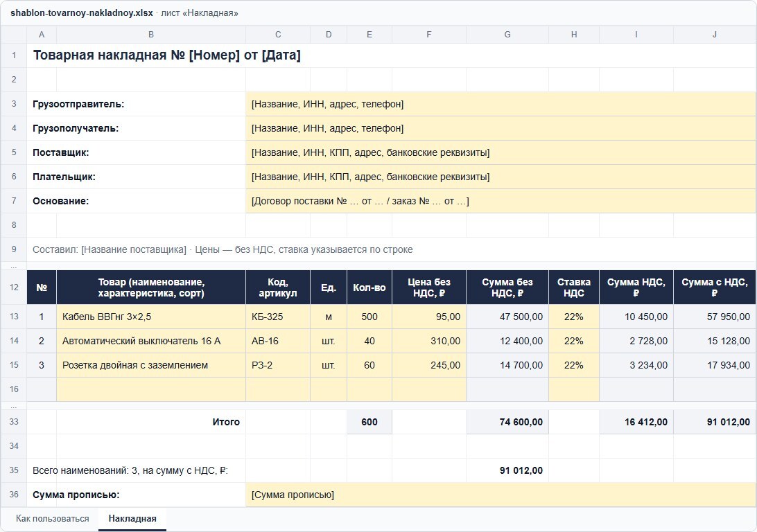This screenshot has height=532, width=757.
Task: Click the «Основание:» label cell
Action: point(136,201)
